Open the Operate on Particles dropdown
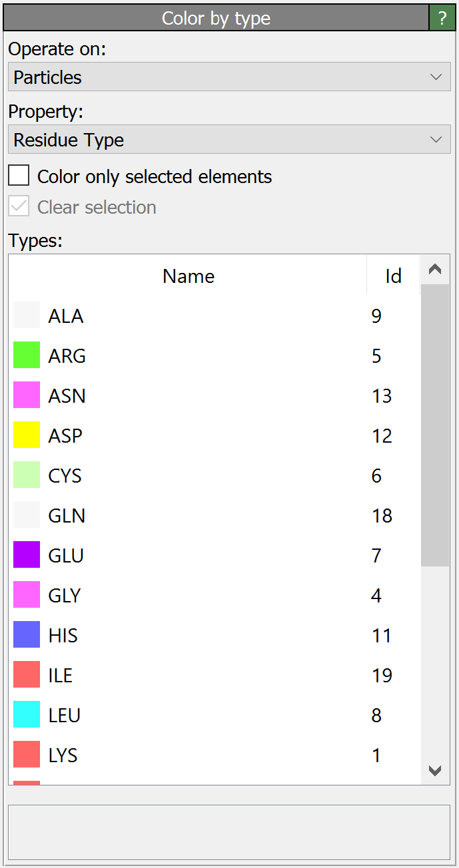Image resolution: width=459 pixels, height=868 pixels. (x=229, y=77)
